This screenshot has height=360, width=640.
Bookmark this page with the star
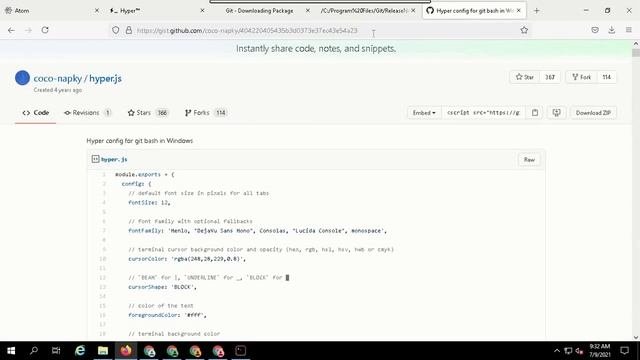coord(524,30)
